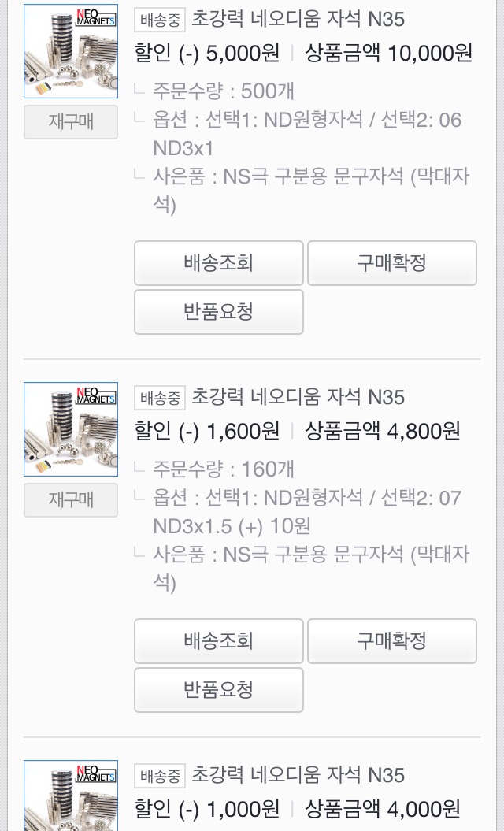Click 구매확정 on the 160개 order
504x831 pixels.
point(391,641)
